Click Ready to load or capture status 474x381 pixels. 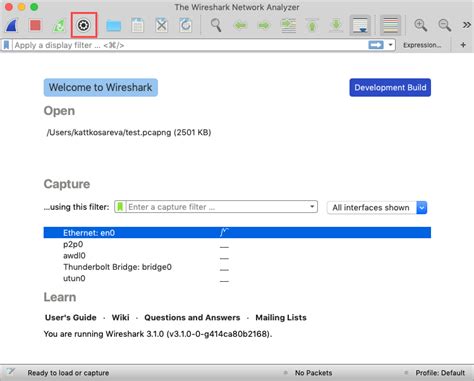coord(68,373)
